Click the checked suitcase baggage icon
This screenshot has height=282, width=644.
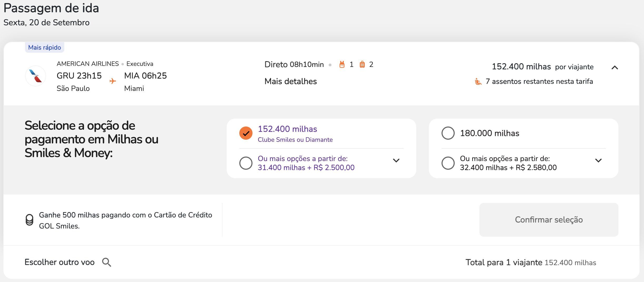[362, 64]
